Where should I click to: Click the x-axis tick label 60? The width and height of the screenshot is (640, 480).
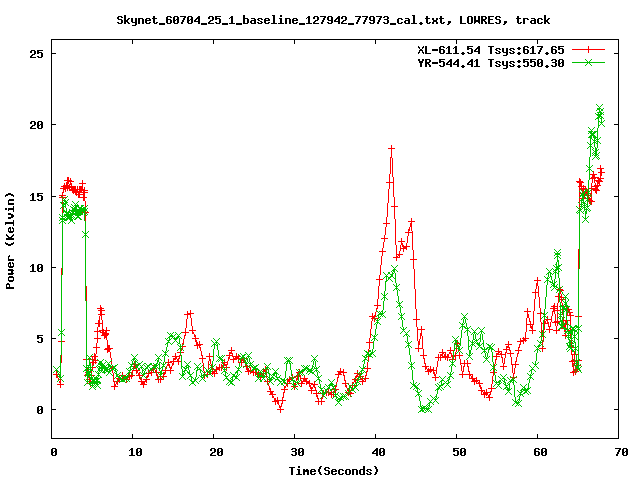point(540,452)
